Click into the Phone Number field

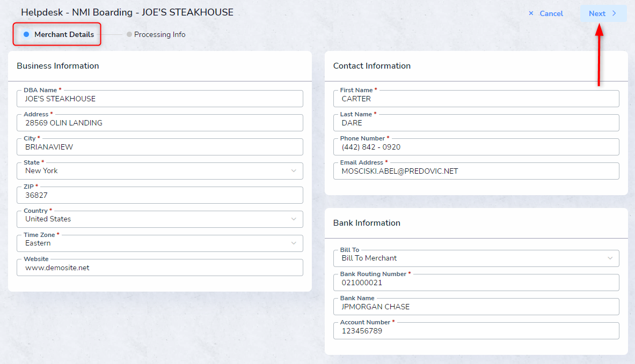tap(476, 147)
